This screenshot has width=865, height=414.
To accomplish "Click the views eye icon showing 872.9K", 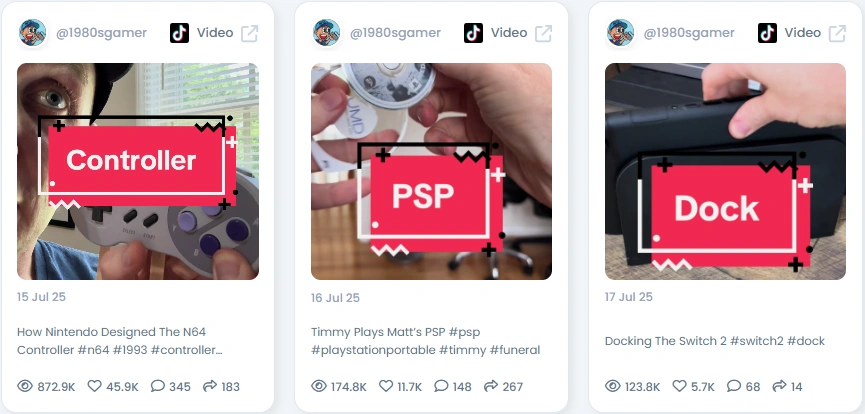I will pos(25,386).
